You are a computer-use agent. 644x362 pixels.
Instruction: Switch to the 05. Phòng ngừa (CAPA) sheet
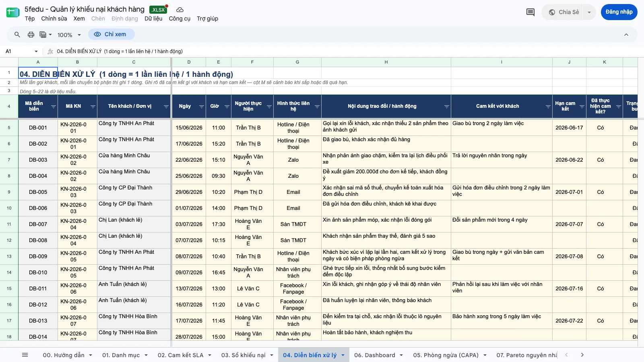click(x=446, y=355)
